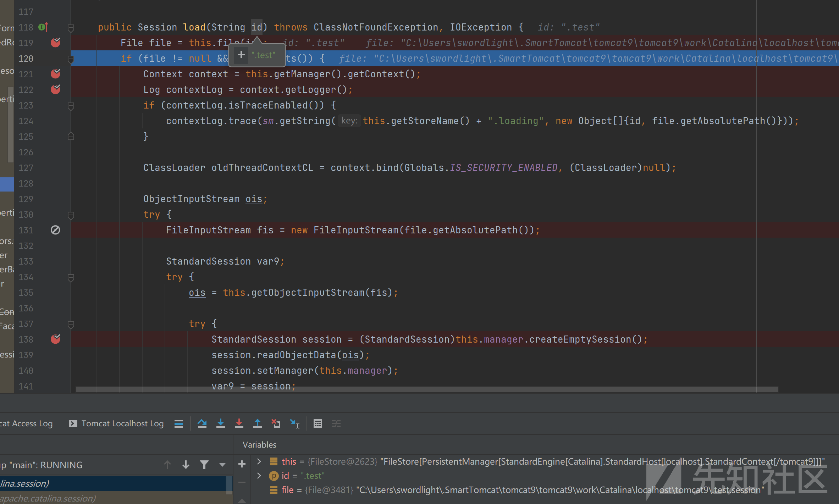Screen dimensions: 839x504
Task: Open the Tomcat Access Log tab
Action: pyautogui.click(x=26, y=423)
